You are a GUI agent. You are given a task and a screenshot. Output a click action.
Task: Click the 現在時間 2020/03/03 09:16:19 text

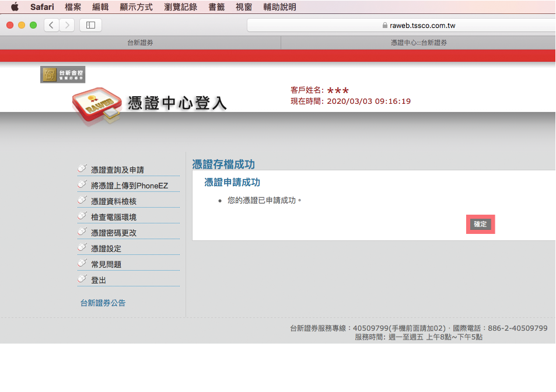351,101
